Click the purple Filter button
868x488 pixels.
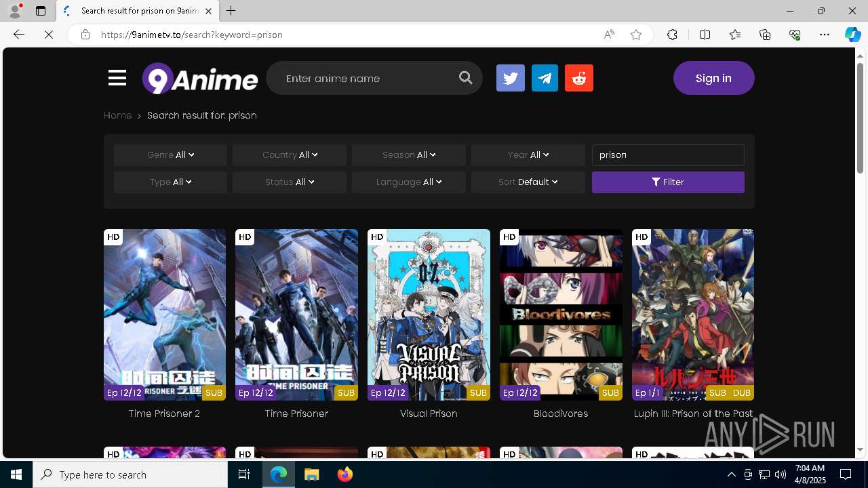(x=668, y=182)
